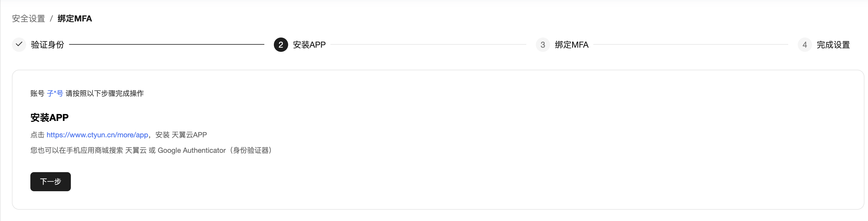Viewport: 868px width, 221px height.
Task: Click the bold 安装APP heading in the card
Action: pos(49,117)
